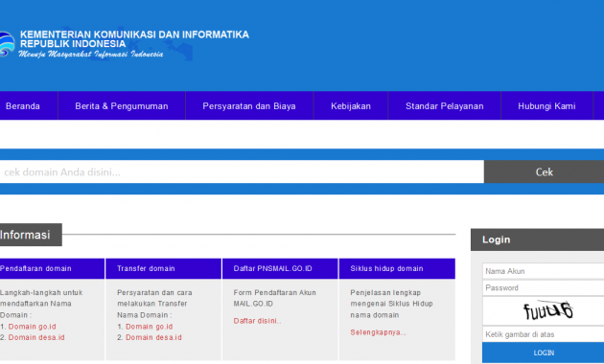Image resolution: width=604 pixels, height=364 pixels.
Task: Click the Kominfo logo emblem
Action: pos(7,44)
